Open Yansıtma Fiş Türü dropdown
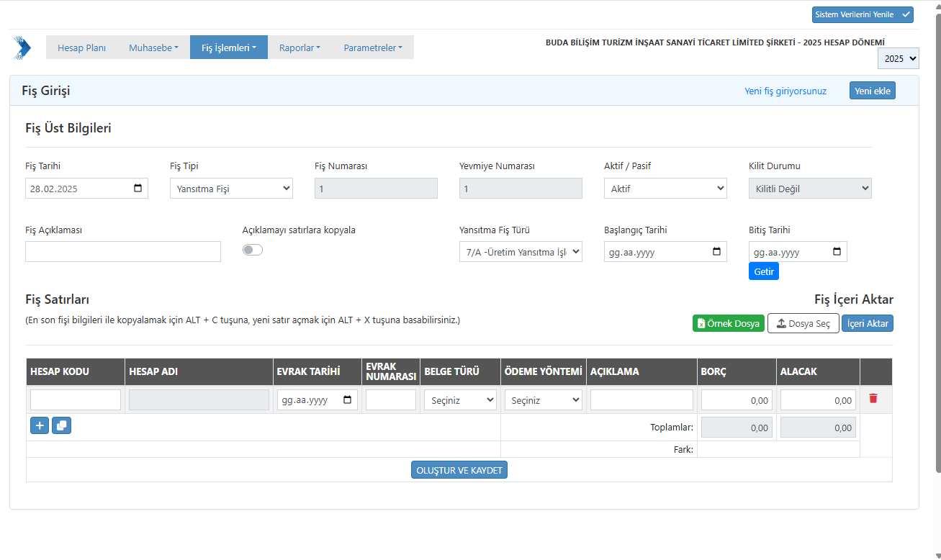Screen dimensions: 941x560 521,252
